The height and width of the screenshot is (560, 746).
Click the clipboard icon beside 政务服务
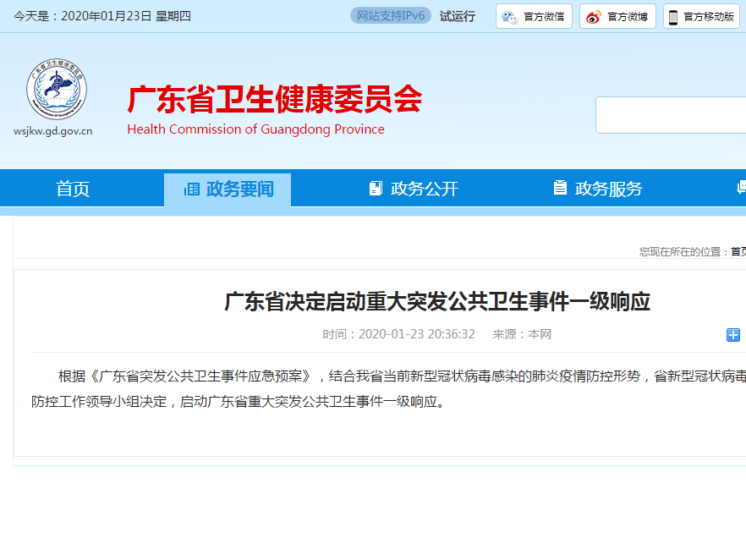click(560, 189)
